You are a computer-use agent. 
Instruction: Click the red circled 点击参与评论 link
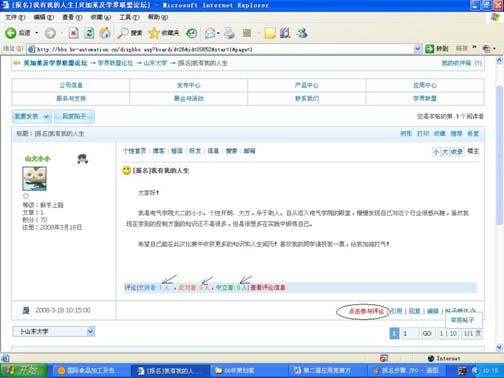click(x=366, y=311)
